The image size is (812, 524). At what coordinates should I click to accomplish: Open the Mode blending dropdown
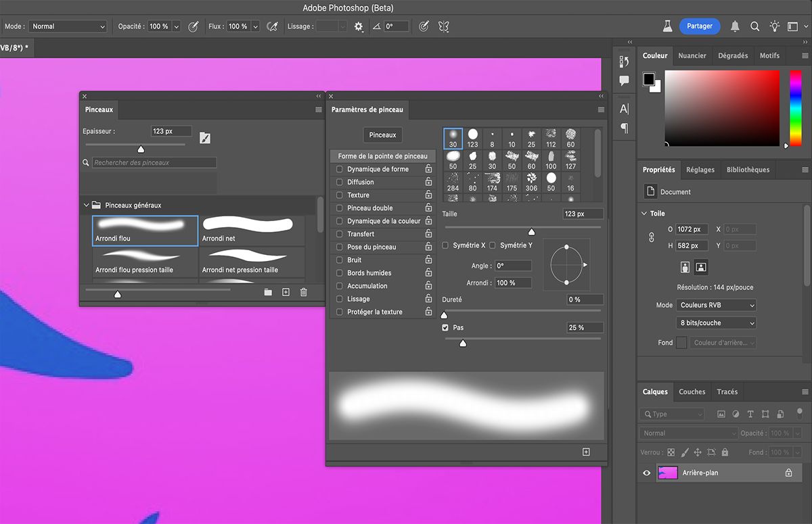pyautogui.click(x=68, y=26)
